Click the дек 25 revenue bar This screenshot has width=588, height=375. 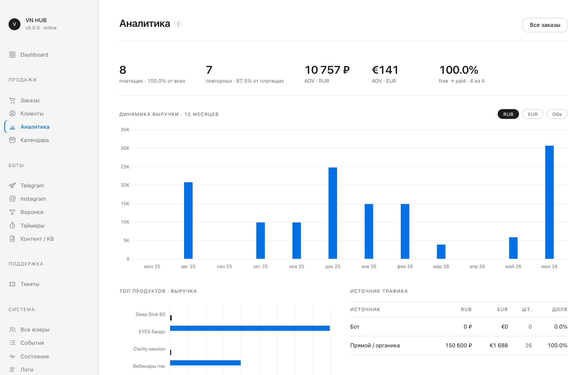[333, 213]
